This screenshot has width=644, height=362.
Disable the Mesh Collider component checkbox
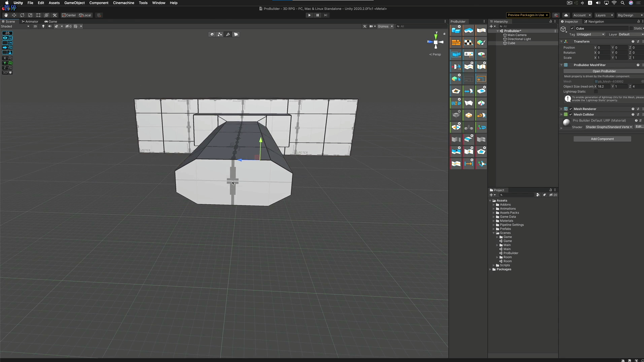(x=570, y=114)
